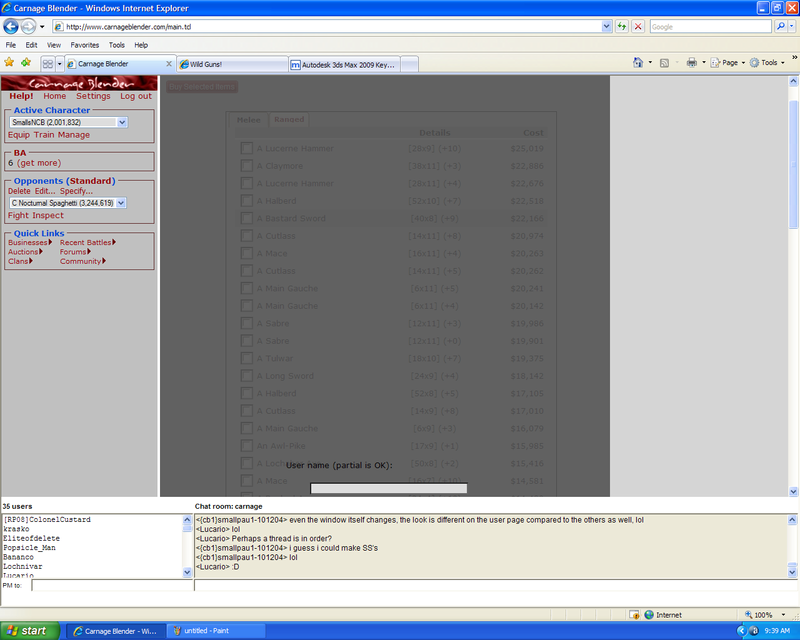800x640 pixels.
Task: Select the Melee weapons tab
Action: [x=248, y=120]
